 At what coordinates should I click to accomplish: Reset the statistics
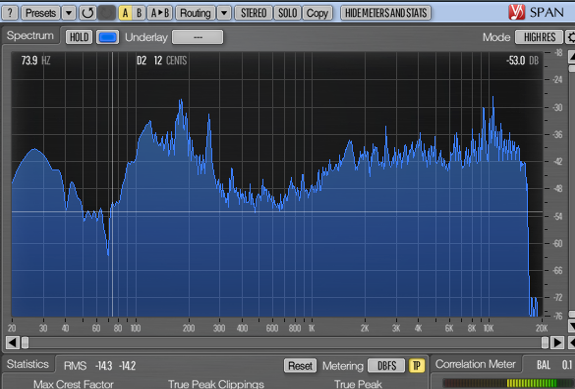point(300,366)
